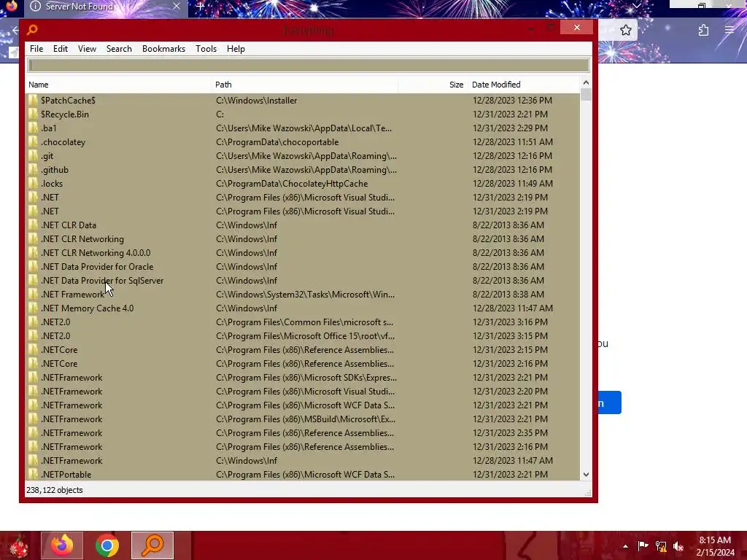Sort results by Name column header
This screenshot has width=747, height=560.
coord(118,85)
